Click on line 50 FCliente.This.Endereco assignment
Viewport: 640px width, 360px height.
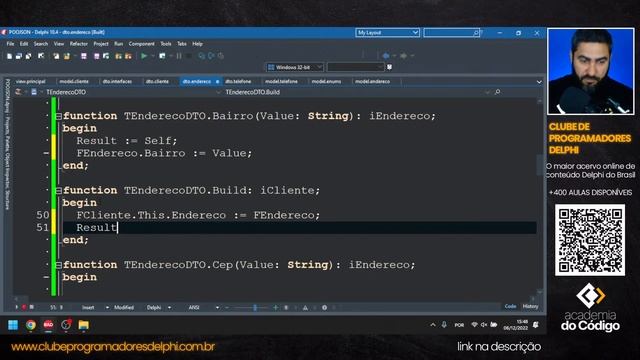[198, 215]
